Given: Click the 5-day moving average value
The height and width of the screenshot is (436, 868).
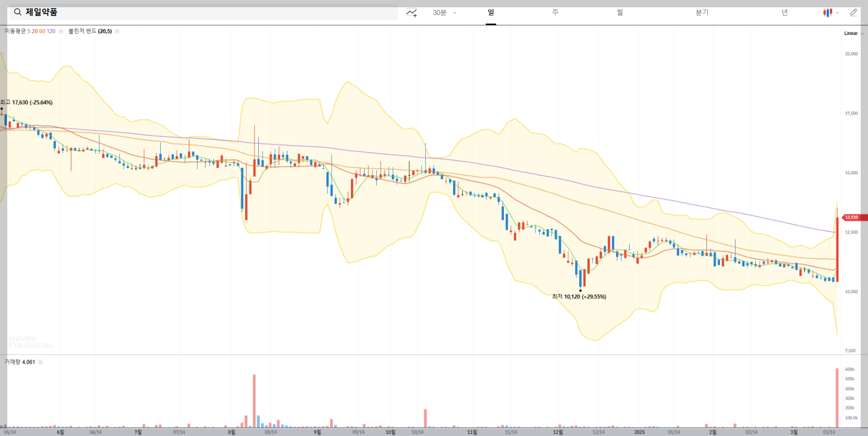Looking at the screenshot, I should [x=29, y=31].
